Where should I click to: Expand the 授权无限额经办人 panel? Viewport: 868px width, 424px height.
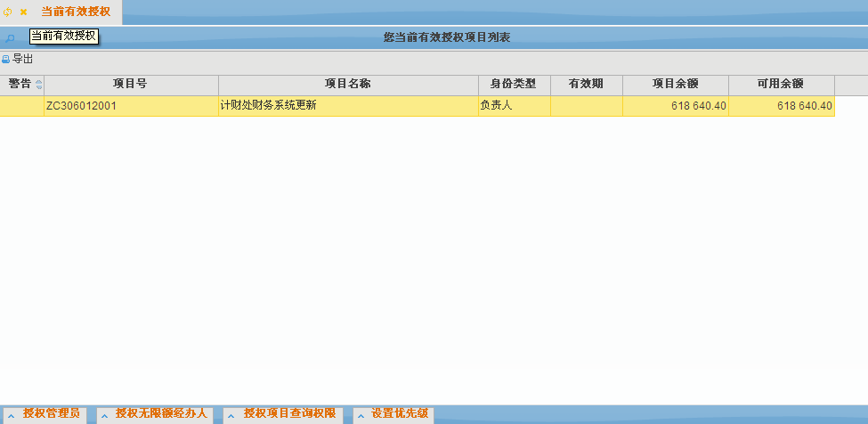[154, 414]
